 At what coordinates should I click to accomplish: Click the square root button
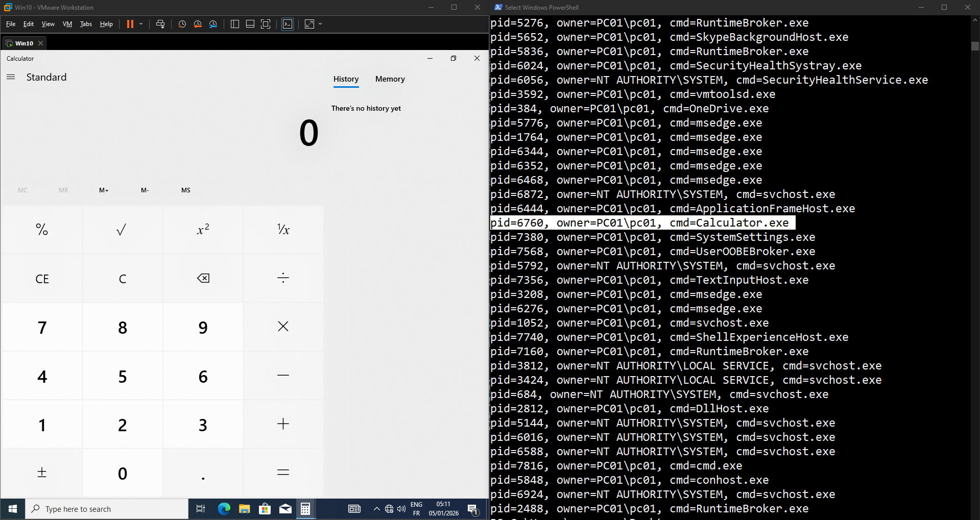(122, 230)
